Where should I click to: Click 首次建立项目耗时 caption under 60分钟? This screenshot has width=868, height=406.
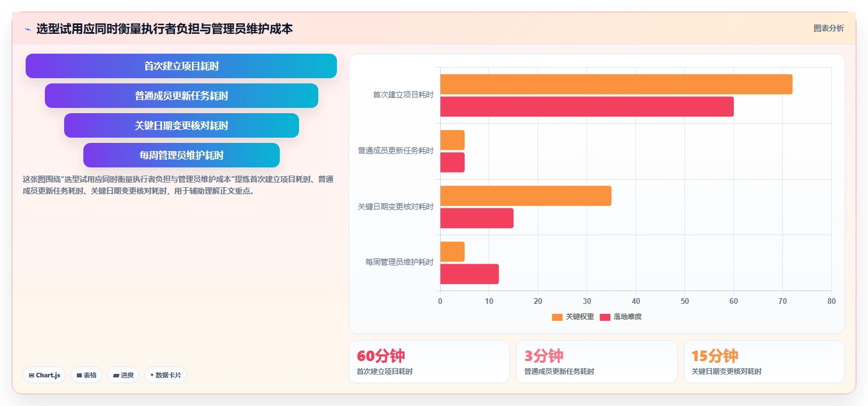pyautogui.click(x=385, y=372)
